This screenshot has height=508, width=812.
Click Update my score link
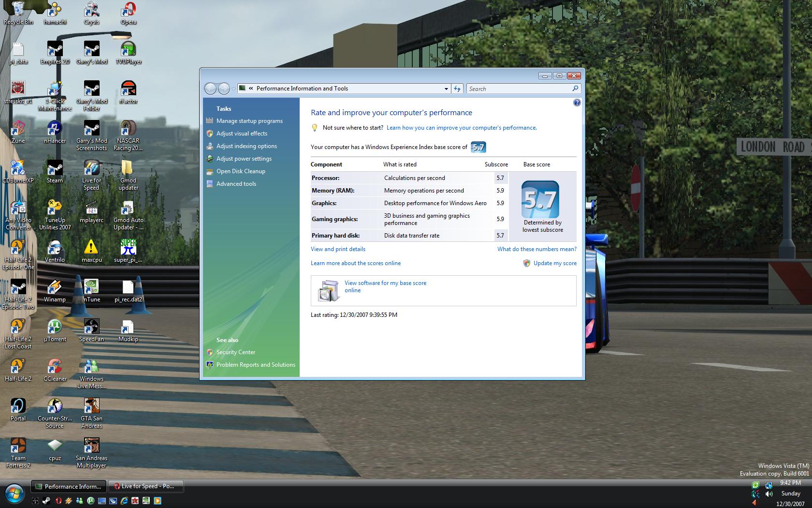[555, 263]
